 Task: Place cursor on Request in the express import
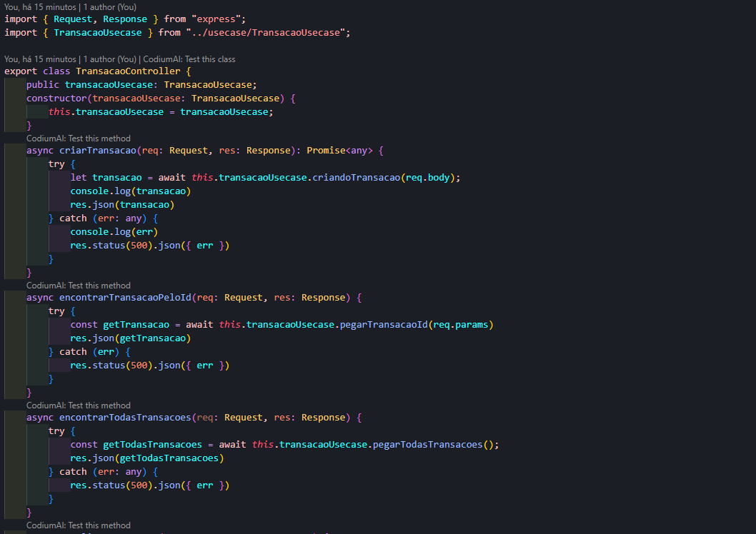[x=73, y=19]
